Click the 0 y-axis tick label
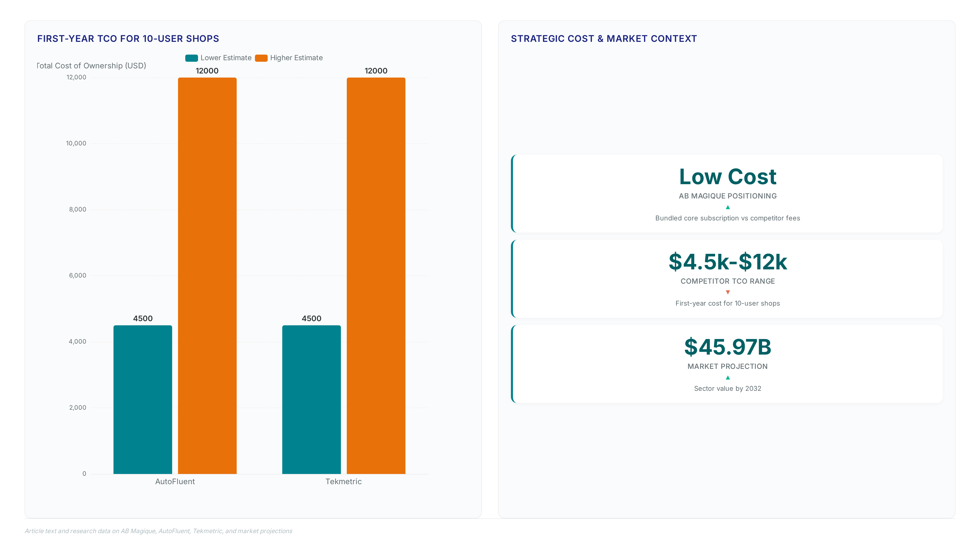The image size is (980, 551). pos(84,474)
